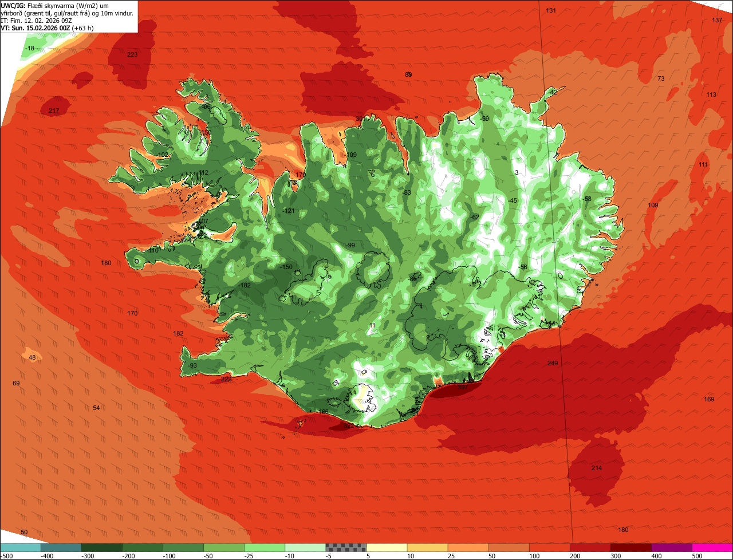This screenshot has height=560, width=733.
Task: Choose the orange 25 legend swatch
Action: click(x=468, y=547)
